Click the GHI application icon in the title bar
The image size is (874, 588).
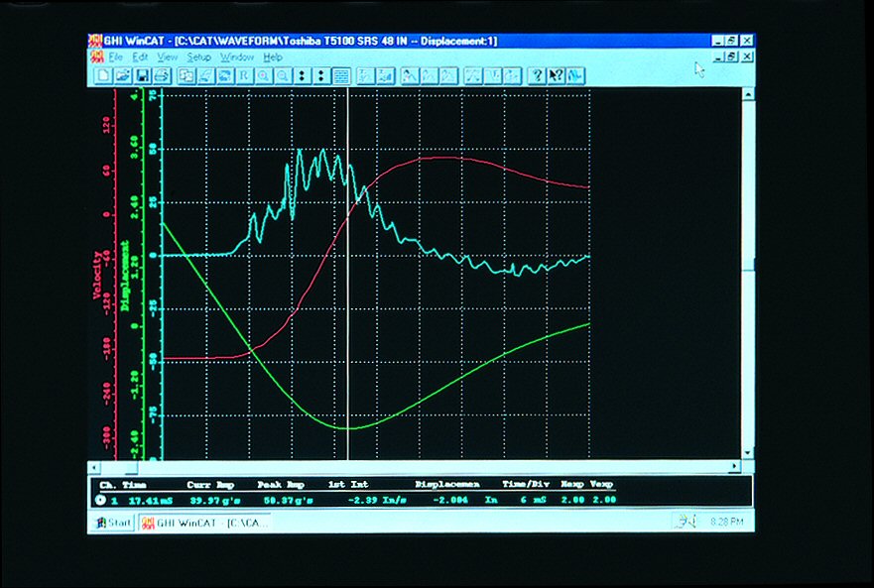coord(96,41)
